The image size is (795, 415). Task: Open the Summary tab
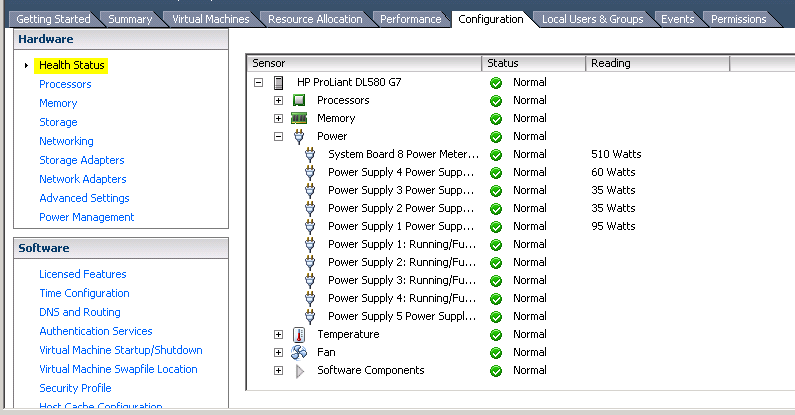[130, 19]
